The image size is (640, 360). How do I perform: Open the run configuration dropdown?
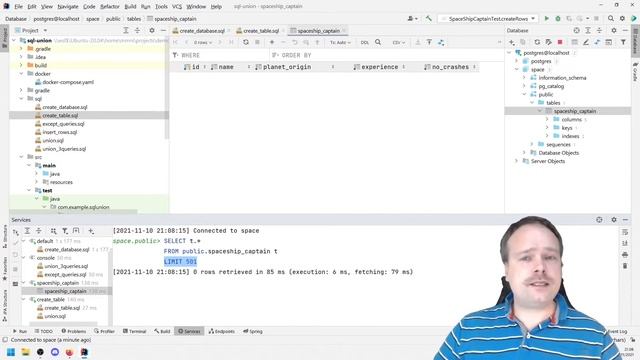[x=488, y=19]
